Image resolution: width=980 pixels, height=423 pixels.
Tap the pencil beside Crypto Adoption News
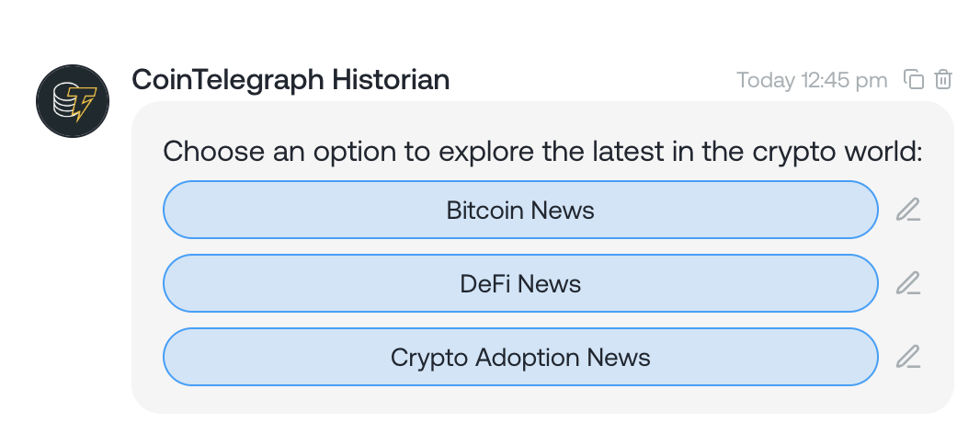[908, 357]
